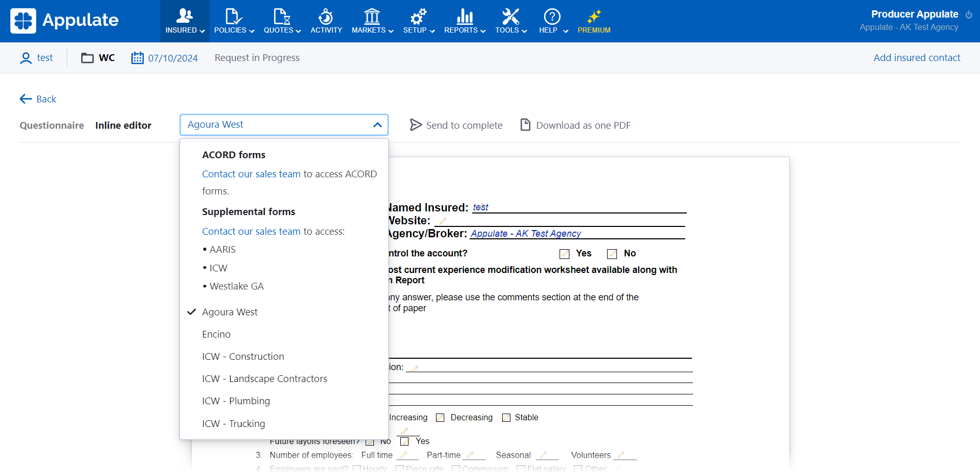This screenshot has width=980, height=473.
Task: Click the Send to complete arrow icon
Action: click(416, 125)
